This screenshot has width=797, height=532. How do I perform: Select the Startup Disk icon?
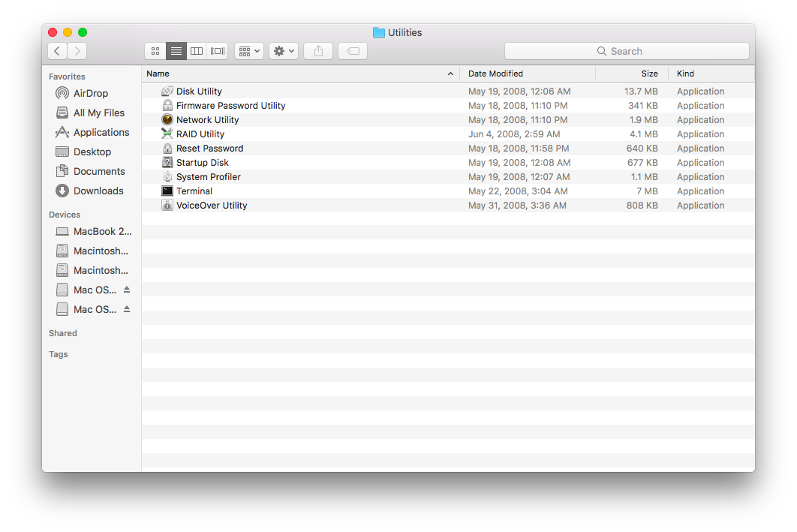tap(167, 162)
